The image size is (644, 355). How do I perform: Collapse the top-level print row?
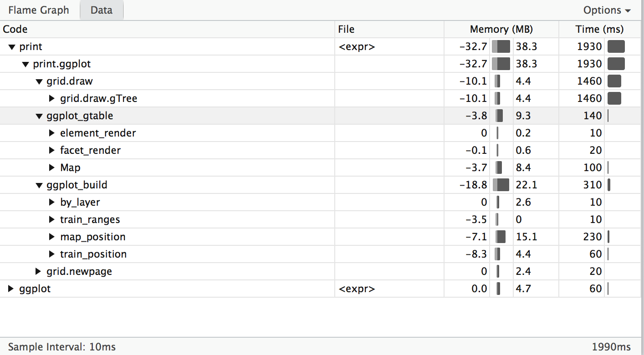coord(12,47)
